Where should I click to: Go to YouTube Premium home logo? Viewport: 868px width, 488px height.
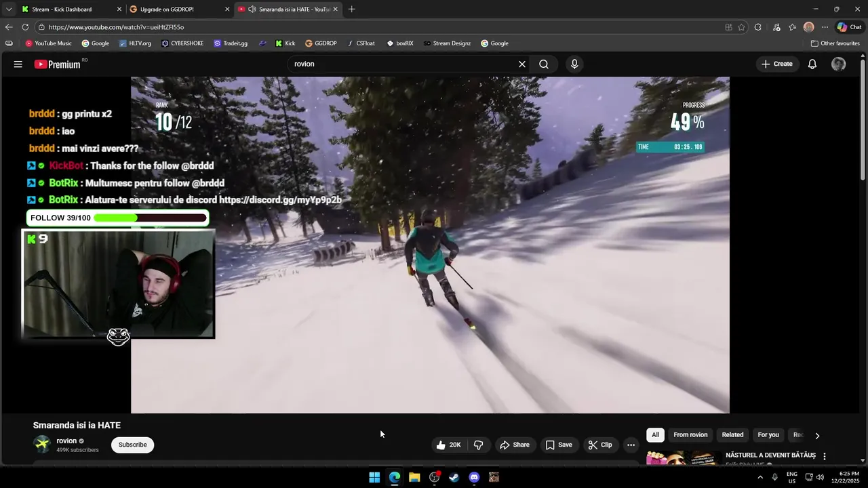58,64
